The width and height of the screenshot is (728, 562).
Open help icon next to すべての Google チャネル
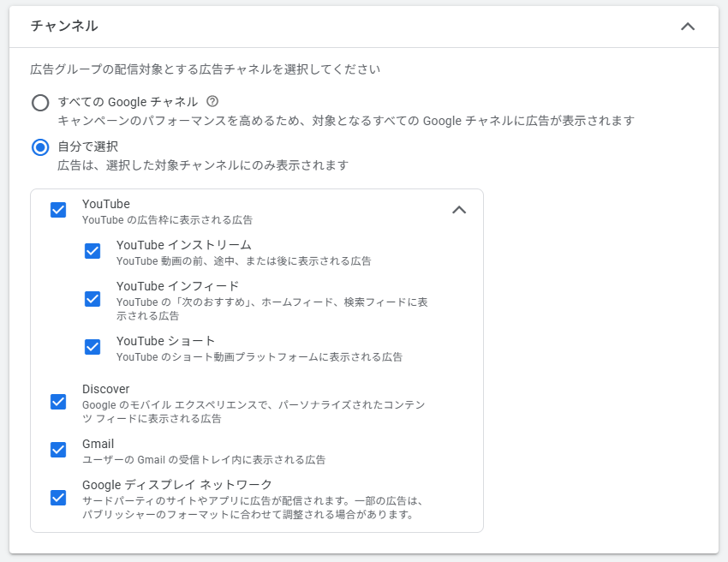pos(213,101)
